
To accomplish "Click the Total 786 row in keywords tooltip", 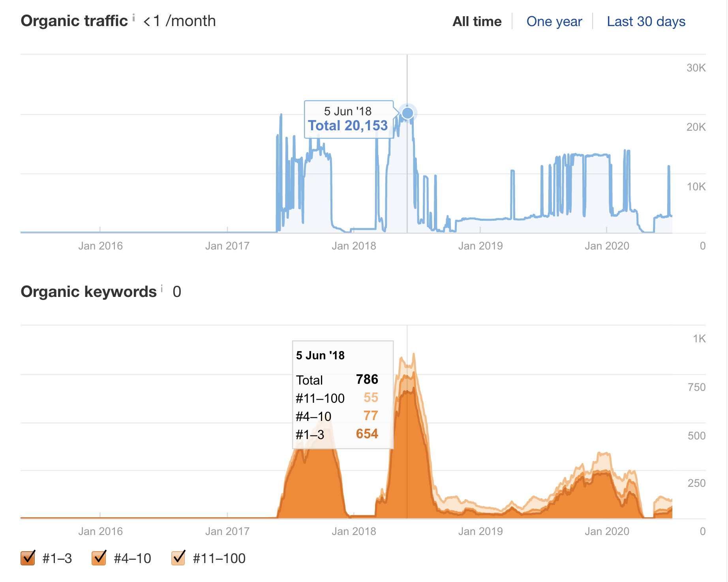I will pos(337,380).
